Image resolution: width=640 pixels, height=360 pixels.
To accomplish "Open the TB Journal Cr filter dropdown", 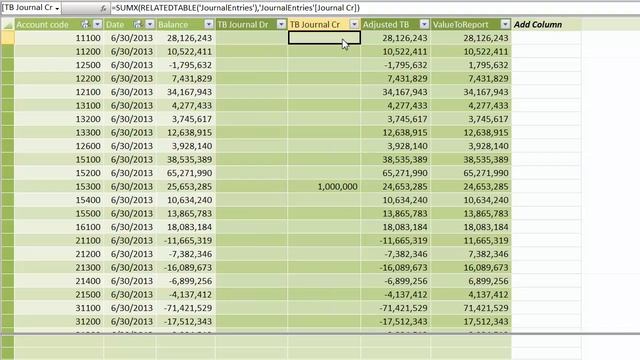I will (354, 24).
